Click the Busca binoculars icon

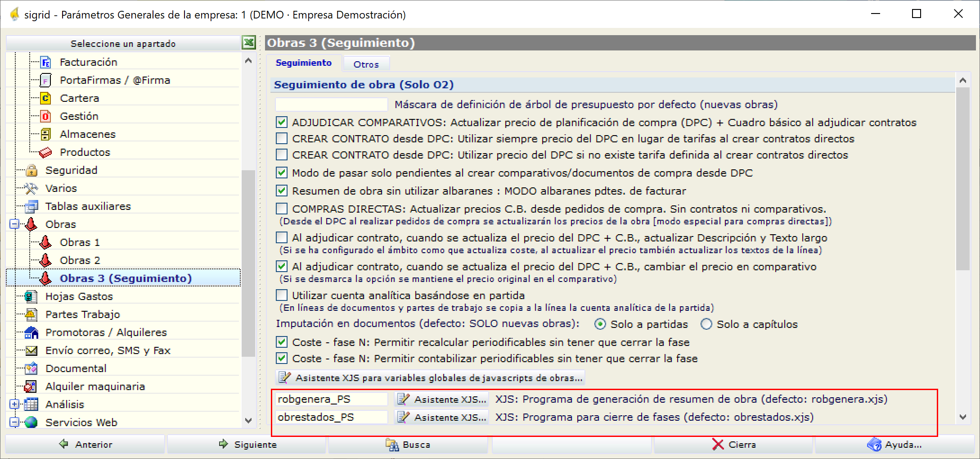pyautogui.click(x=392, y=445)
